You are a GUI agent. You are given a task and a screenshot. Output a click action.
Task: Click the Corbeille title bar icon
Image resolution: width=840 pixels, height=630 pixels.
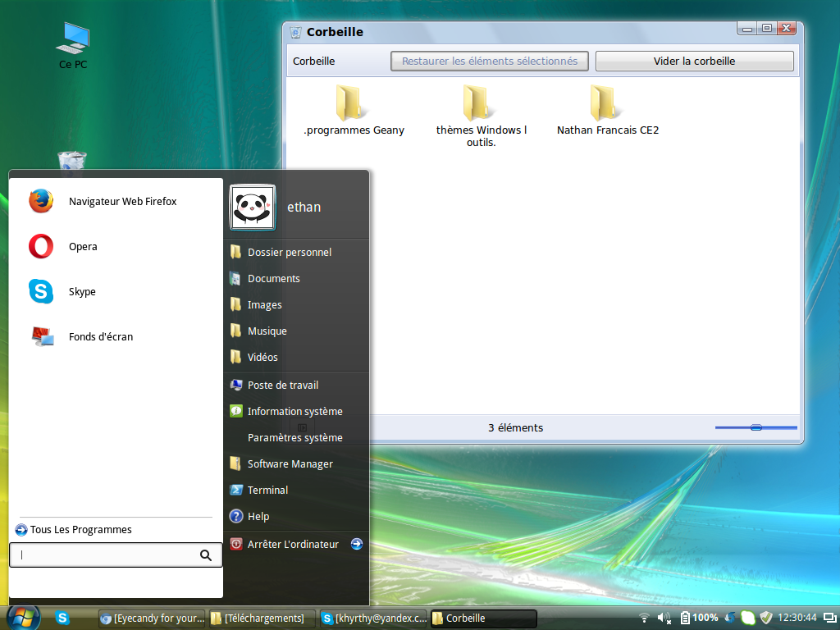pos(295,32)
